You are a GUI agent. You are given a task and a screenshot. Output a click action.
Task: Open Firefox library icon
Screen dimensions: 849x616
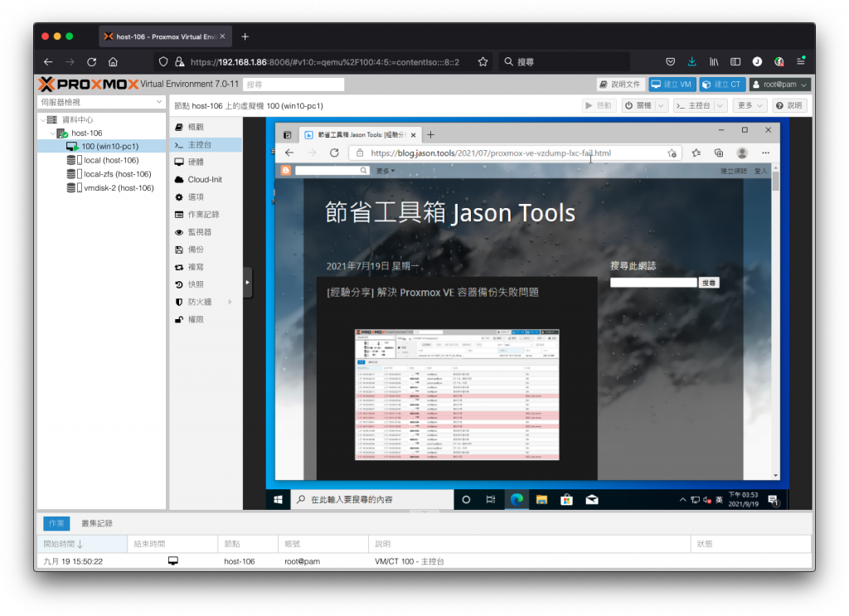pos(714,61)
